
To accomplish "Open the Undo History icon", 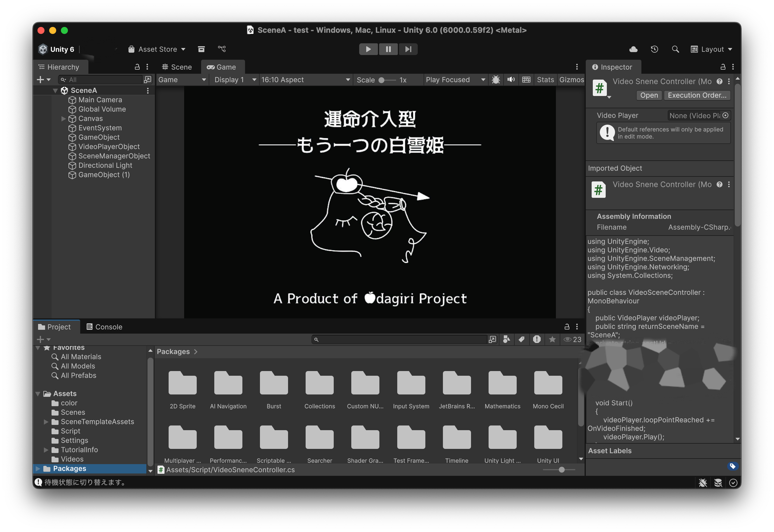I will click(654, 49).
